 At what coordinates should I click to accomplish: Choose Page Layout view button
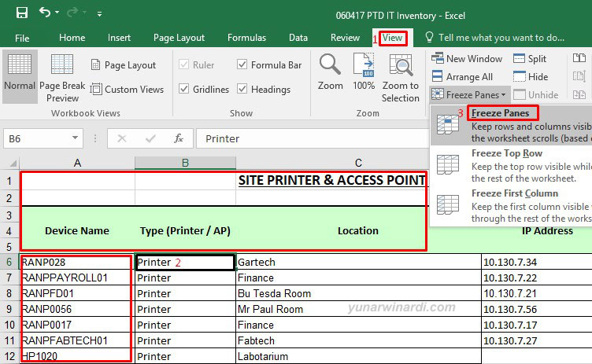pyautogui.click(x=124, y=65)
